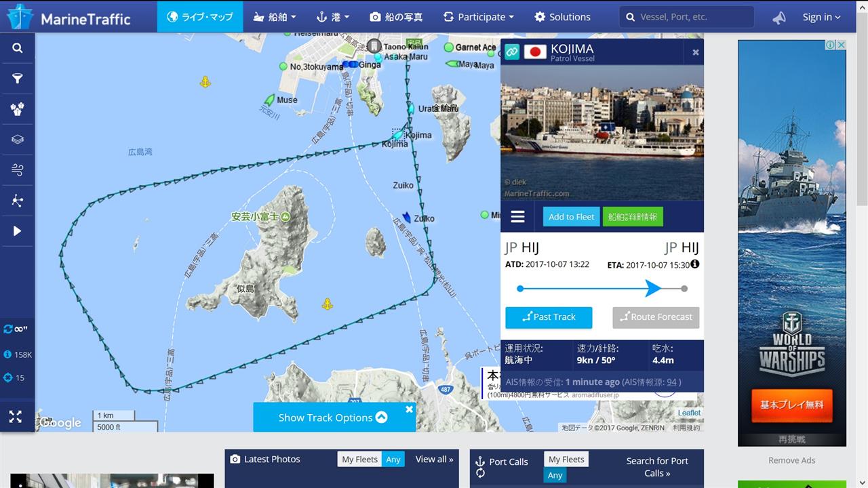Open the map layers stack icon

[x=17, y=140]
